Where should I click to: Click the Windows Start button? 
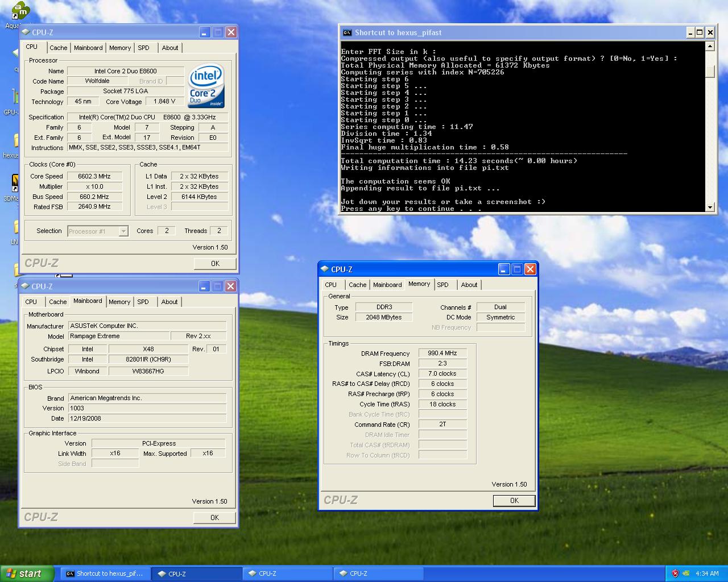click(27, 573)
